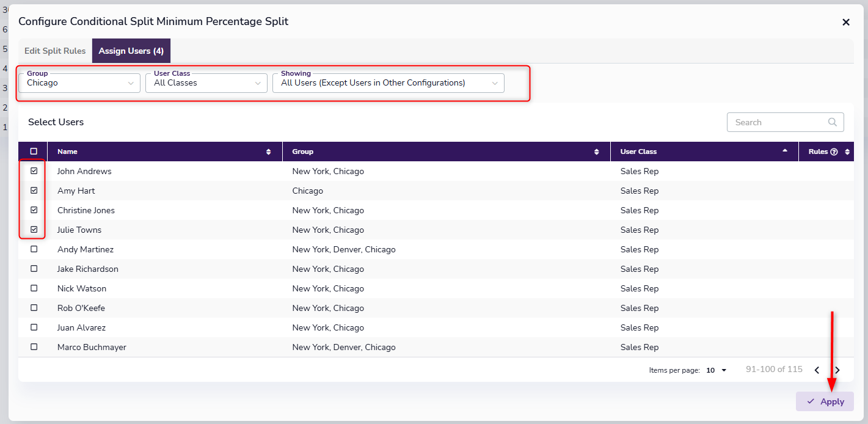The image size is (868, 424).
Task: Sort by the User Class column arrow
Action: tap(785, 152)
